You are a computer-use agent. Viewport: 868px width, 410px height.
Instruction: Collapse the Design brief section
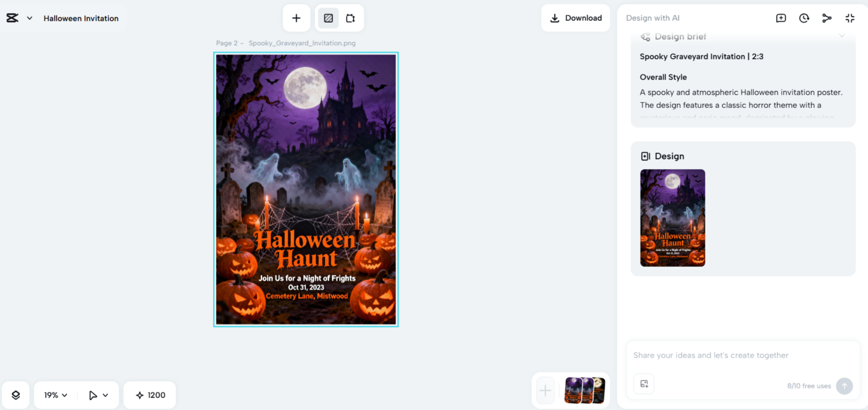click(842, 36)
